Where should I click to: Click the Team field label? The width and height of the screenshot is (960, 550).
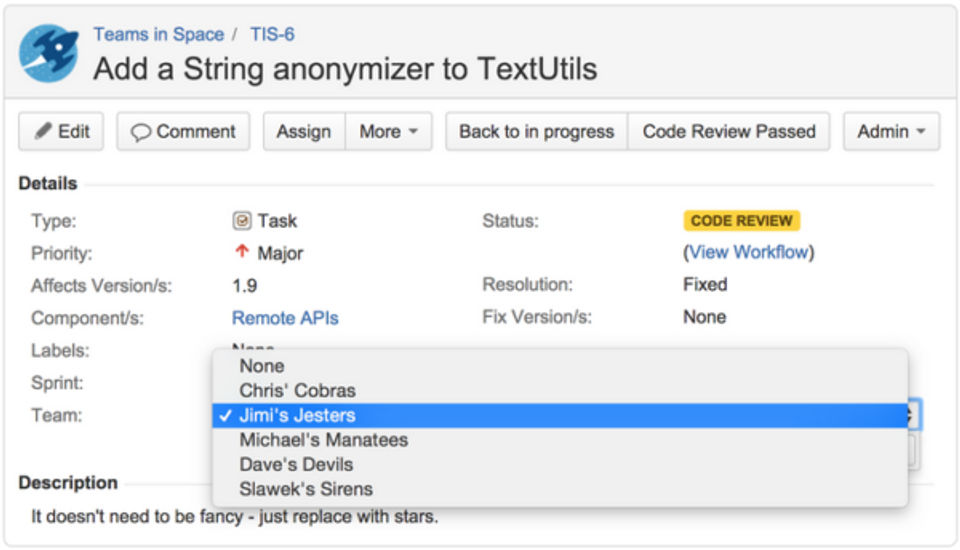(56, 415)
